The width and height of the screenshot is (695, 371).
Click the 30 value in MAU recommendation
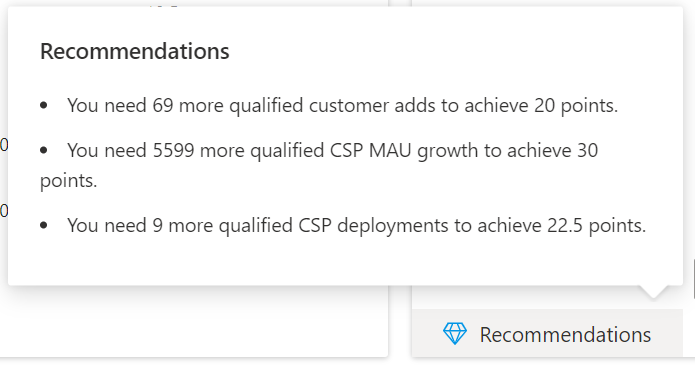[x=587, y=150]
